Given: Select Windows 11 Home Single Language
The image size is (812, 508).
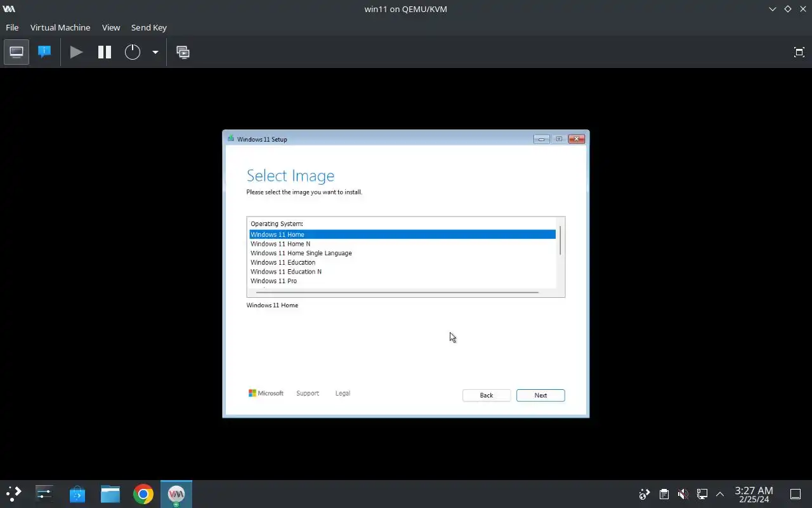Looking at the screenshot, I should [402, 253].
